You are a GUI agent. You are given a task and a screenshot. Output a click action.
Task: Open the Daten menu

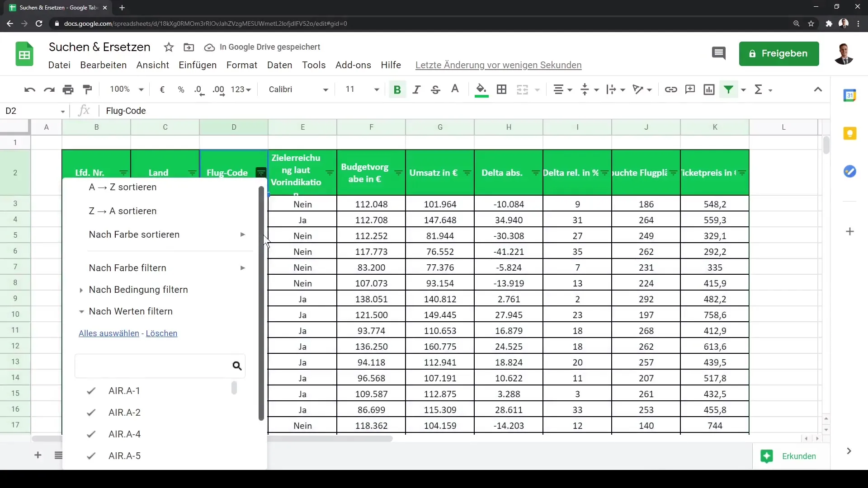coord(279,65)
